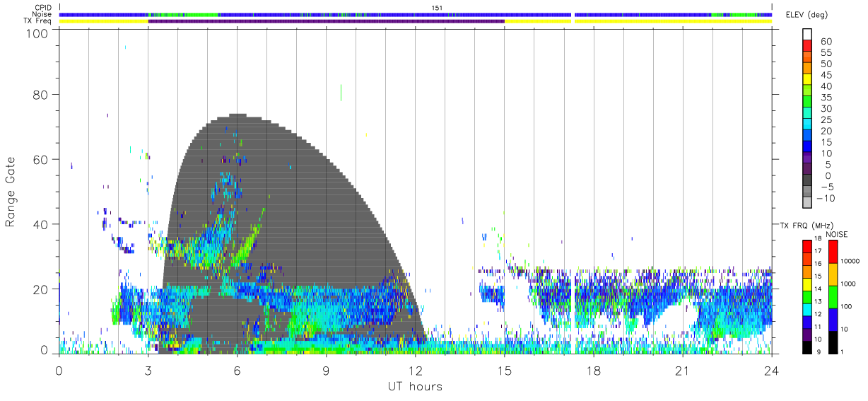Click the '24' tick label on UT hours axis
The height and width of the screenshot is (401, 868).
tap(771, 370)
